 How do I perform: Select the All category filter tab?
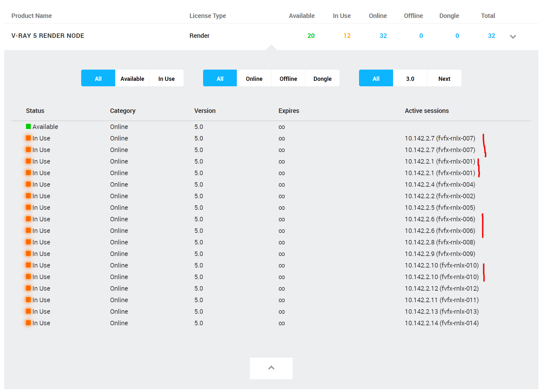[220, 78]
